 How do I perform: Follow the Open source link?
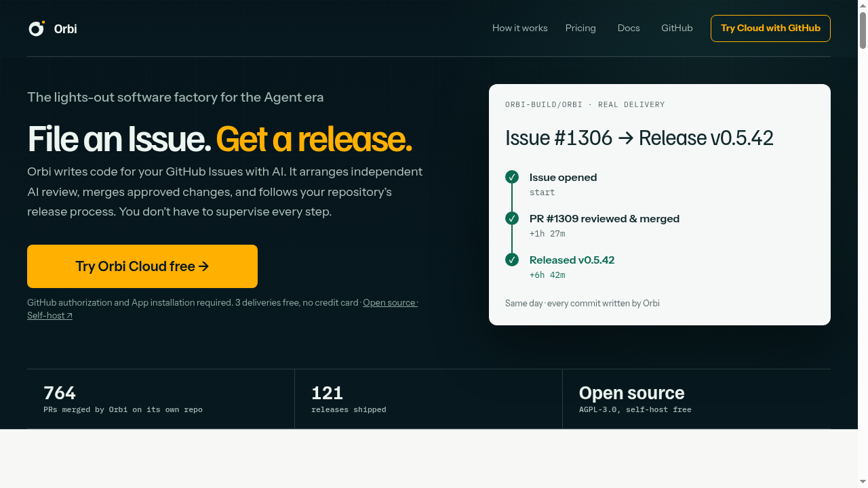click(x=389, y=302)
